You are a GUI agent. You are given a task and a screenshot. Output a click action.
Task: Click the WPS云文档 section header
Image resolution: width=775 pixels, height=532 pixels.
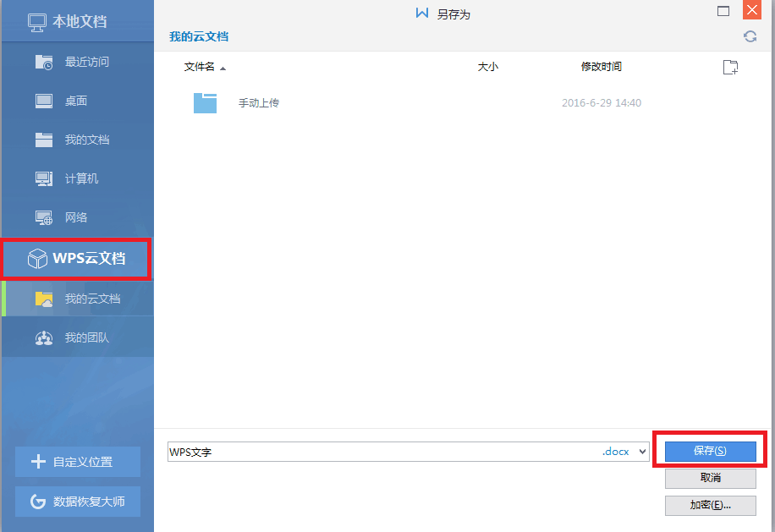tap(77, 258)
